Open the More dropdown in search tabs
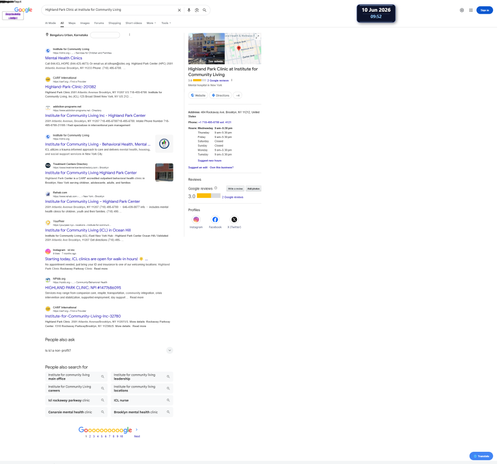 [x=151, y=23]
